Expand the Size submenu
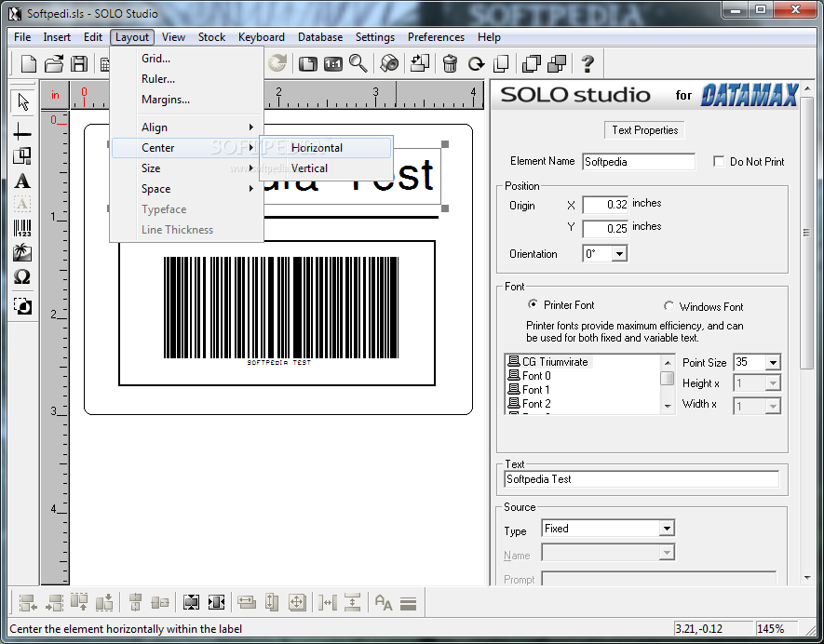Viewport: 824px width, 644px height. tap(187, 168)
